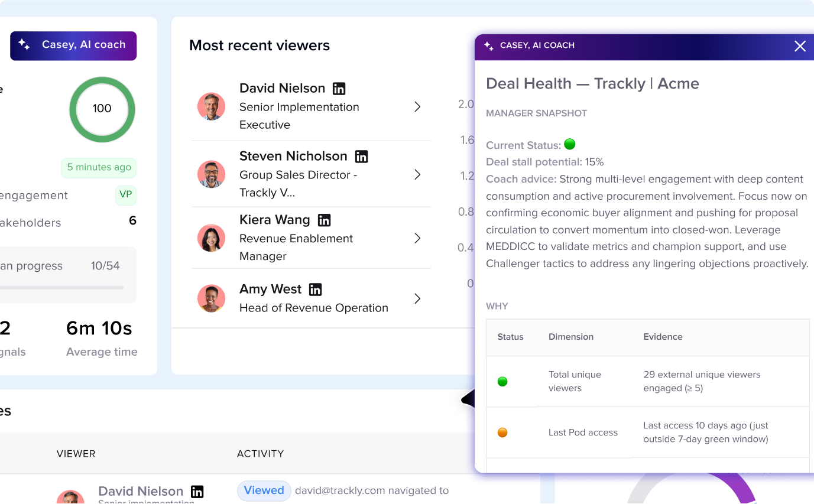
Task: Click the '10/54' plan progress value
Action: click(x=105, y=266)
